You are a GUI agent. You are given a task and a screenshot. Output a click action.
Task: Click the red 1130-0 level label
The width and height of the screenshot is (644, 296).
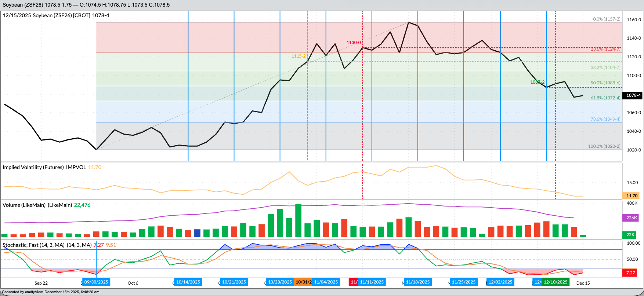[354, 43]
